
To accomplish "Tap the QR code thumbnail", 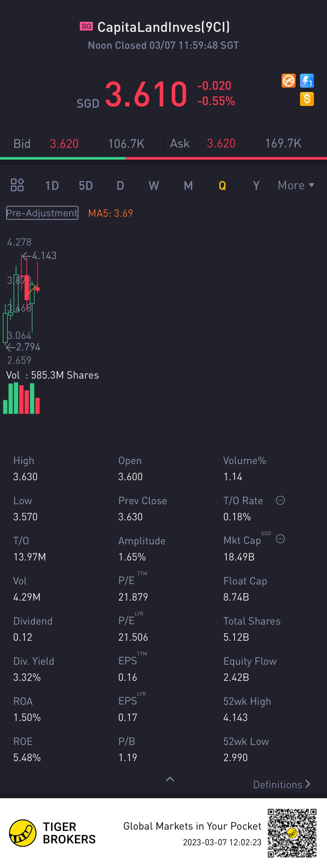I will (x=292, y=833).
